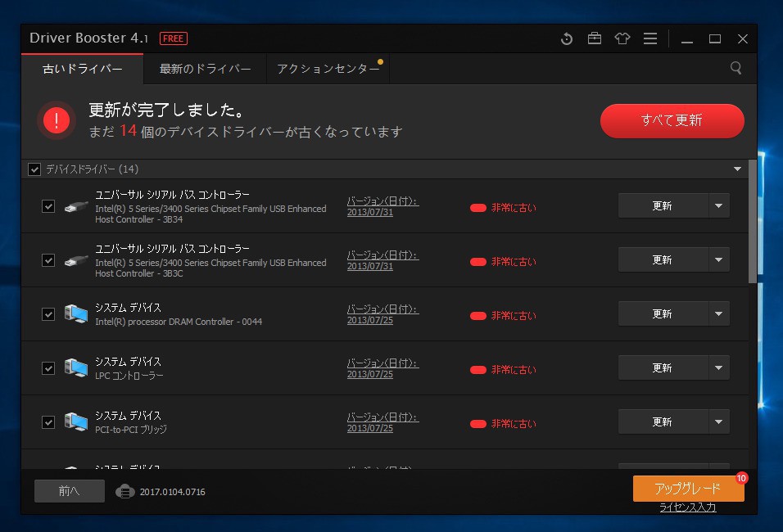Click computer icon for LPC コントローラー

pos(76,367)
